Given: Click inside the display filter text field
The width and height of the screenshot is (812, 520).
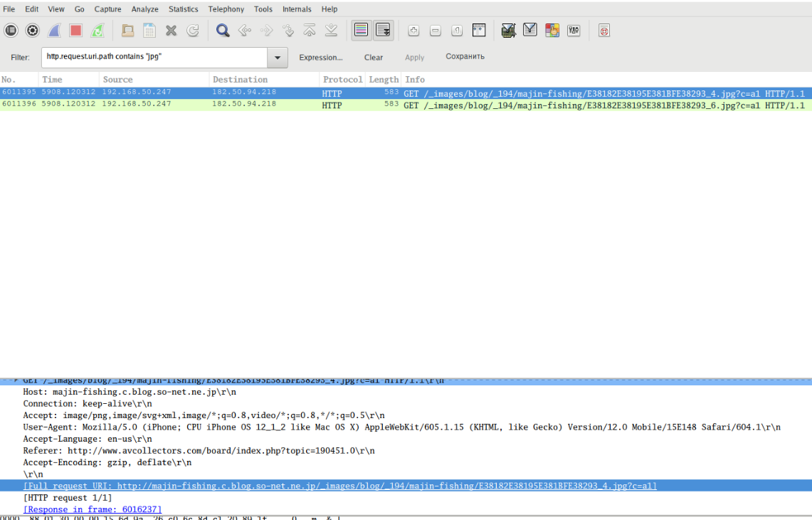Looking at the screenshot, I should (x=153, y=58).
